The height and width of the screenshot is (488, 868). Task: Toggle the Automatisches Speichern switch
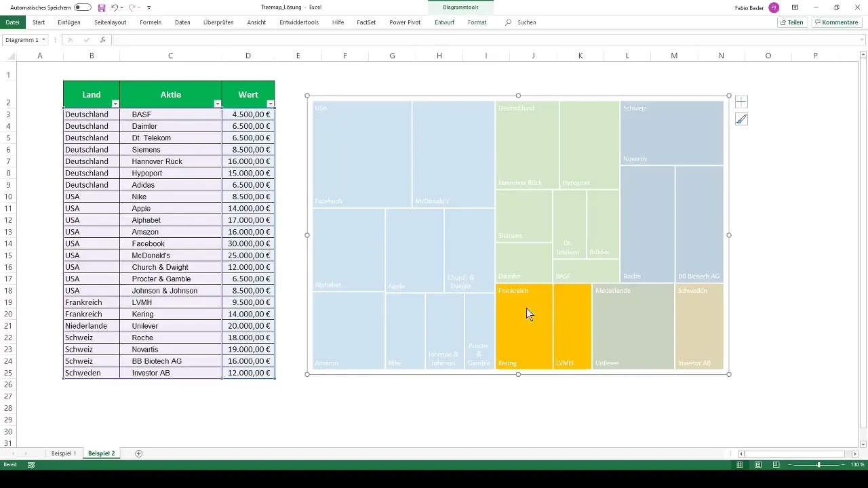point(83,7)
